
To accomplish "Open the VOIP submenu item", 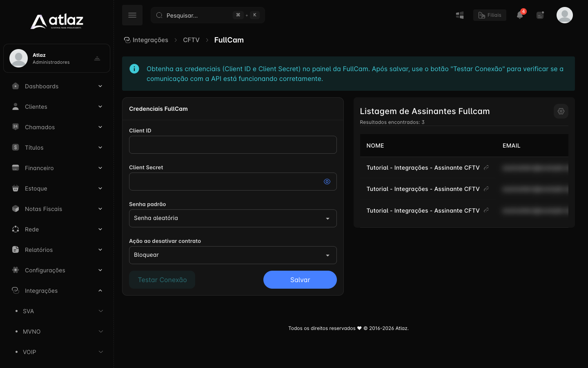I will point(57,352).
